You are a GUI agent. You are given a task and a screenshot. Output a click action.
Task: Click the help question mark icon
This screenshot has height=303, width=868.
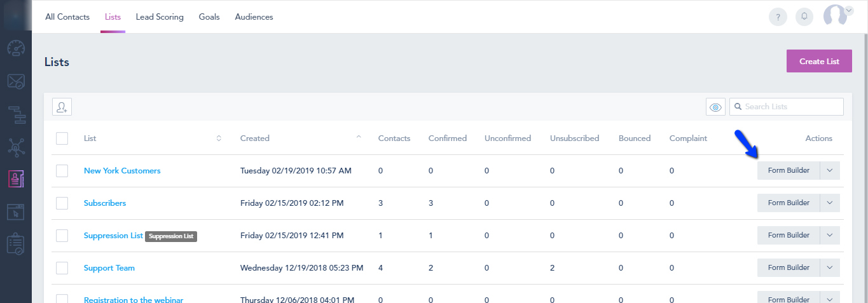778,17
